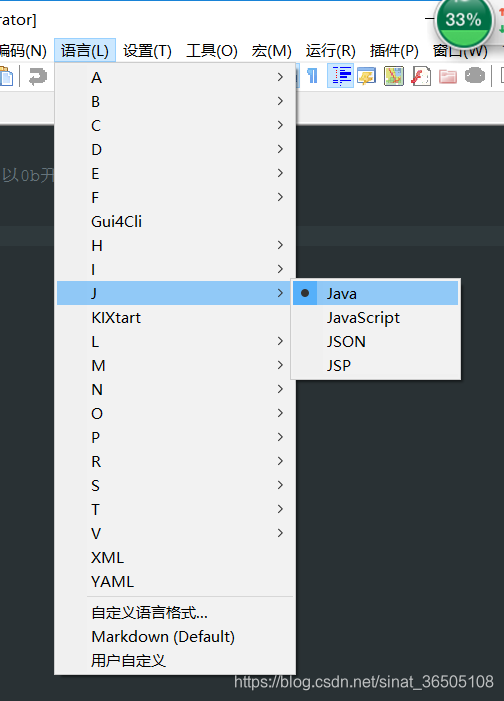Screen dimensions: 504x701
Task: Expand the M language submenu
Action: pos(175,365)
